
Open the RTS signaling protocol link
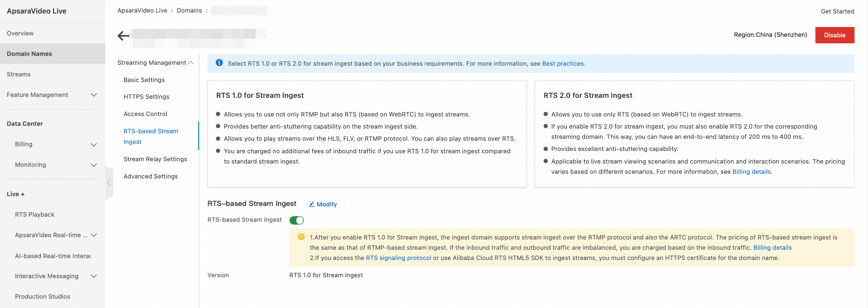398,258
